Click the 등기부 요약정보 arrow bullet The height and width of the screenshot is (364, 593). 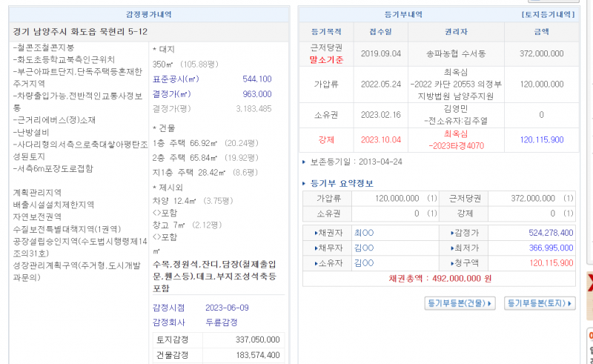click(305, 184)
